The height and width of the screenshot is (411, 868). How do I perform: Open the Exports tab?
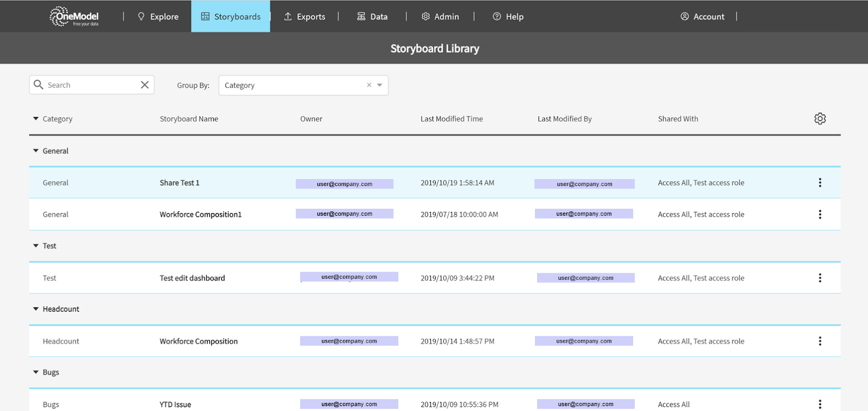pos(304,17)
